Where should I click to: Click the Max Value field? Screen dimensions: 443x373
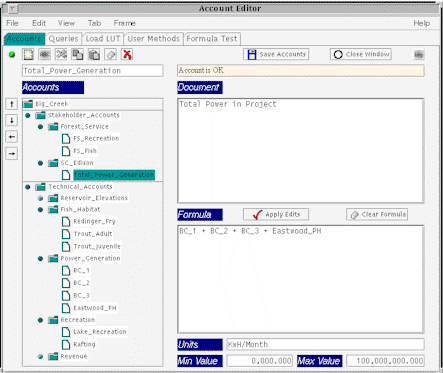pos(385,361)
